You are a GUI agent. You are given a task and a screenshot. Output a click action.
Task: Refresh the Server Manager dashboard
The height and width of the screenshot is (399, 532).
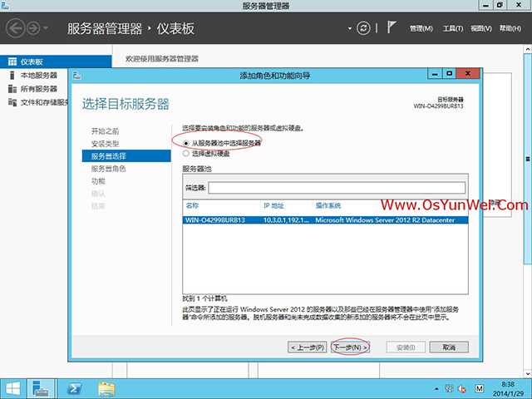[363, 28]
